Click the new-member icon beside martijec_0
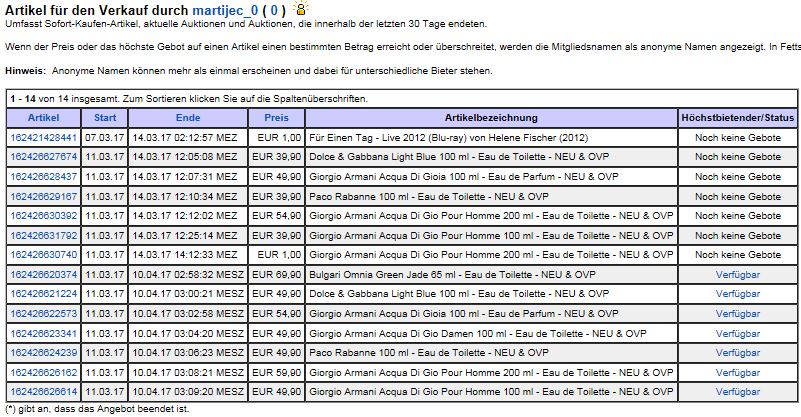This screenshot has width=801, height=417. 301,8
